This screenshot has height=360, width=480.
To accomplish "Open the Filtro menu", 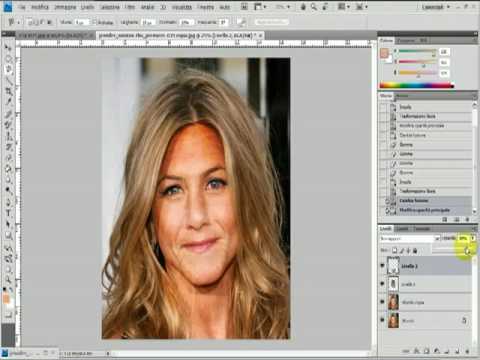I will 131,7.
